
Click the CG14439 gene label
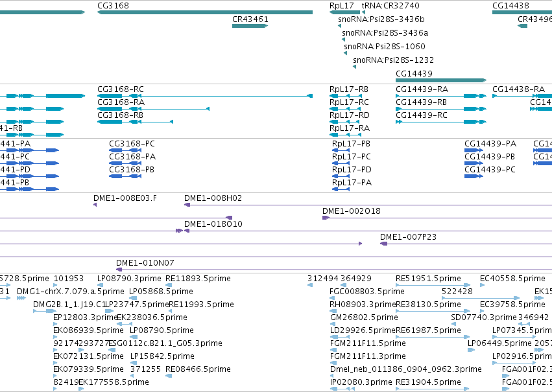coord(414,74)
